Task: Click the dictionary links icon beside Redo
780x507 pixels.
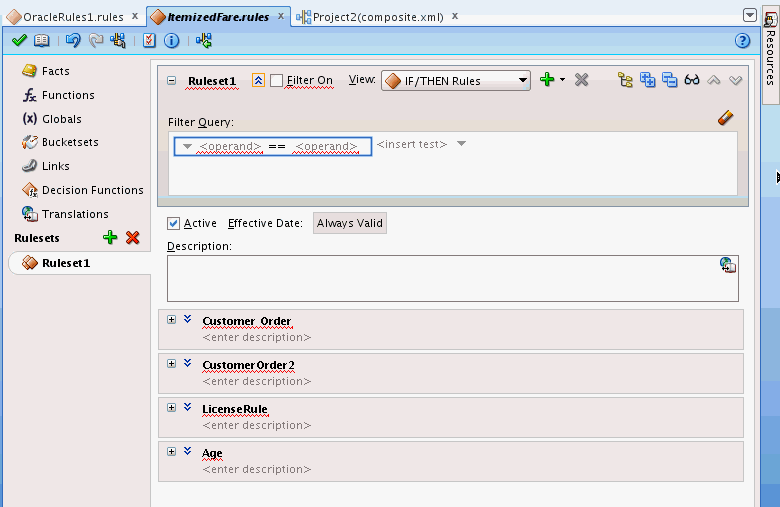Action: 118,40
